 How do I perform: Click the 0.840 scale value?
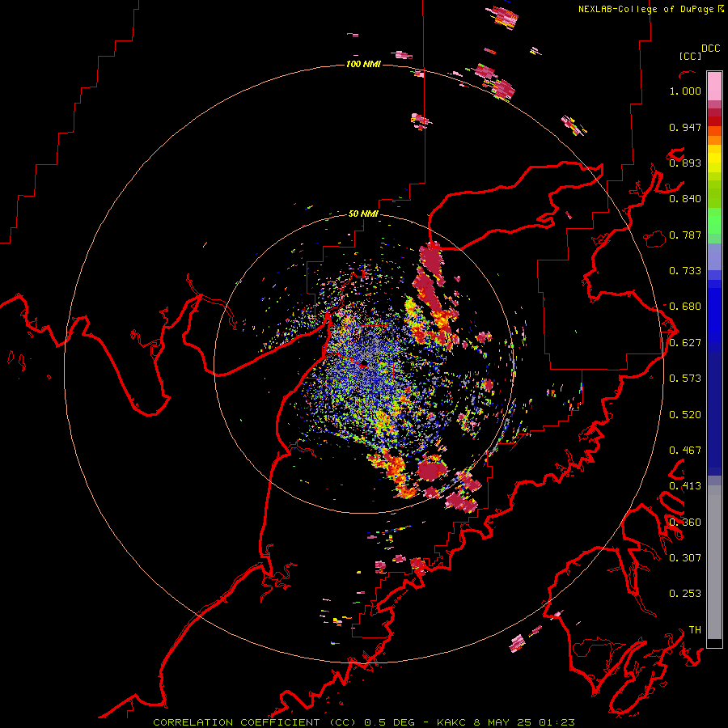click(x=685, y=199)
